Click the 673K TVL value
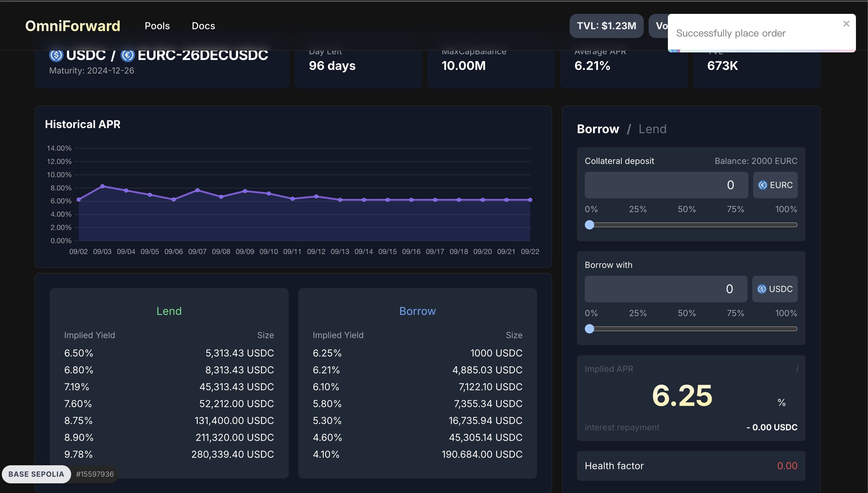Image resolution: width=868 pixels, height=493 pixels. coord(722,66)
